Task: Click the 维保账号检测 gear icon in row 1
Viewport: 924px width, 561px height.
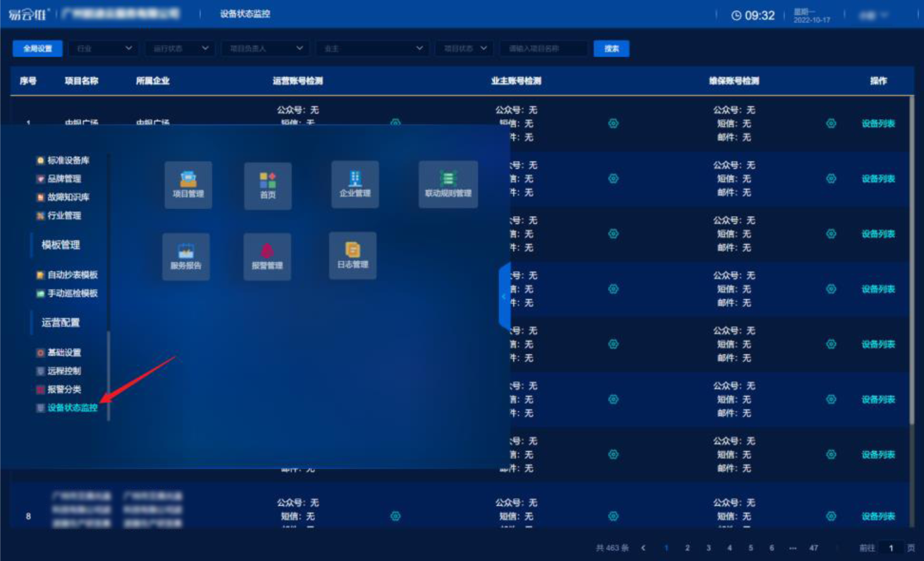Action: click(831, 124)
